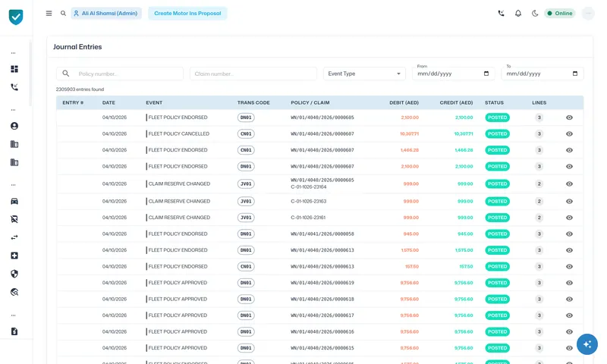Click the top bar search icon
Image resolution: width=607 pixels, height=364 pixels.
(x=63, y=13)
